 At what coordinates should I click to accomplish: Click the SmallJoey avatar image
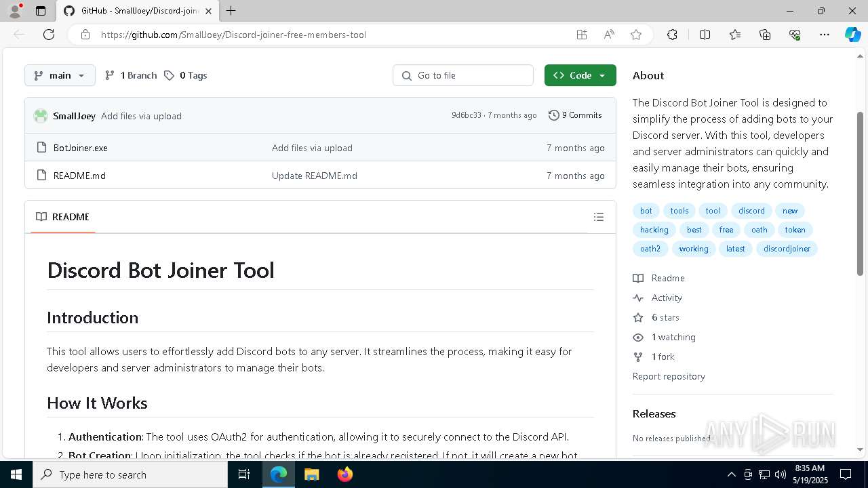tap(41, 116)
